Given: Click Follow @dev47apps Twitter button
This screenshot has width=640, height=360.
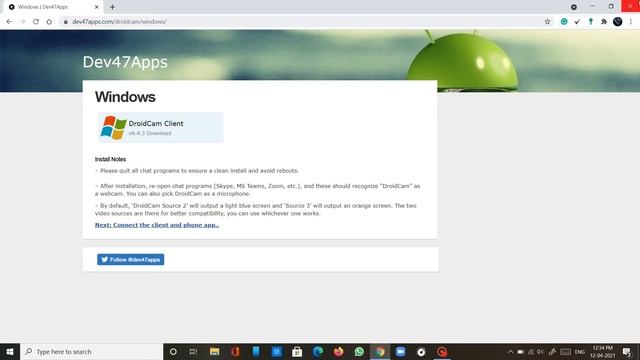Looking at the screenshot, I should 131,260.
